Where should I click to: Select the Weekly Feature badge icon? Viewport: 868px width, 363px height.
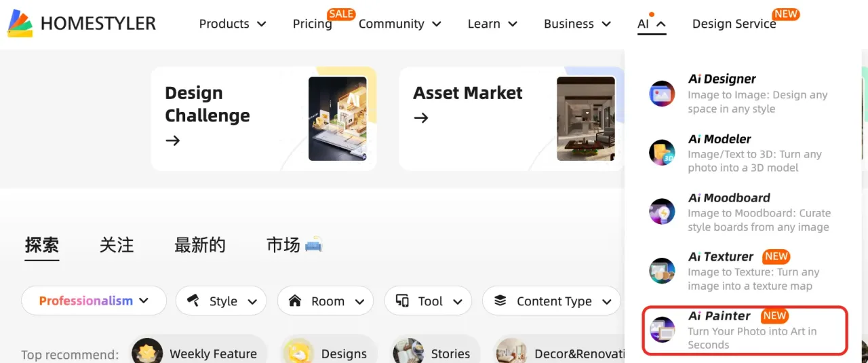tap(147, 354)
